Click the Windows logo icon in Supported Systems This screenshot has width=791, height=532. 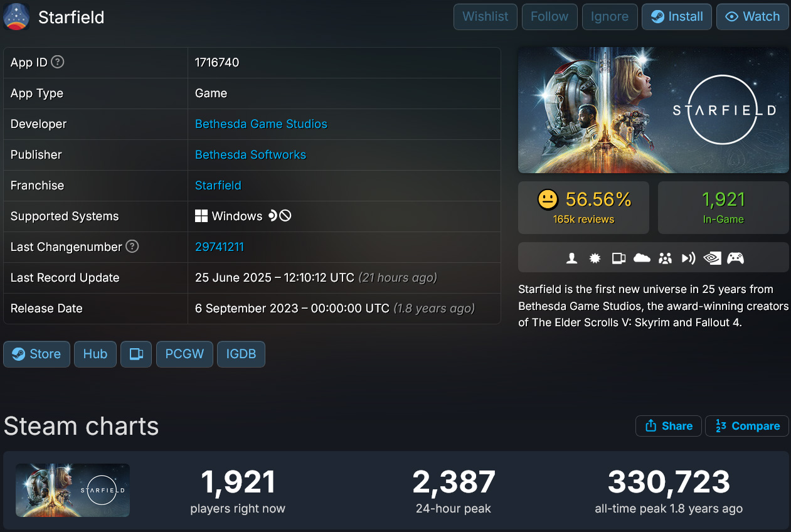click(201, 216)
